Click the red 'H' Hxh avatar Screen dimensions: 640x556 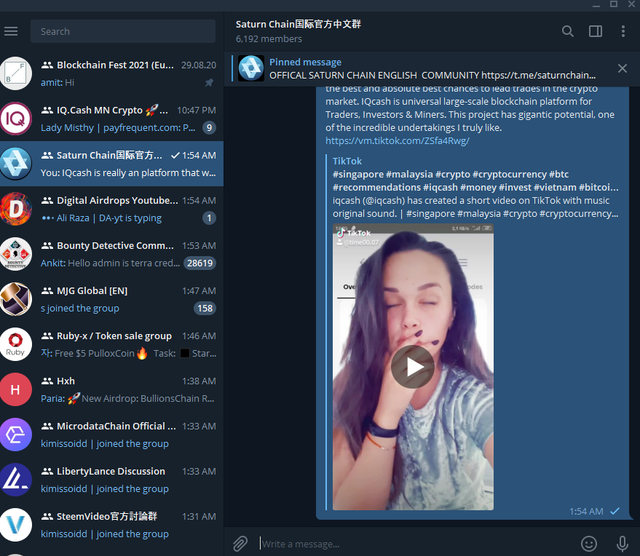pos(16,389)
